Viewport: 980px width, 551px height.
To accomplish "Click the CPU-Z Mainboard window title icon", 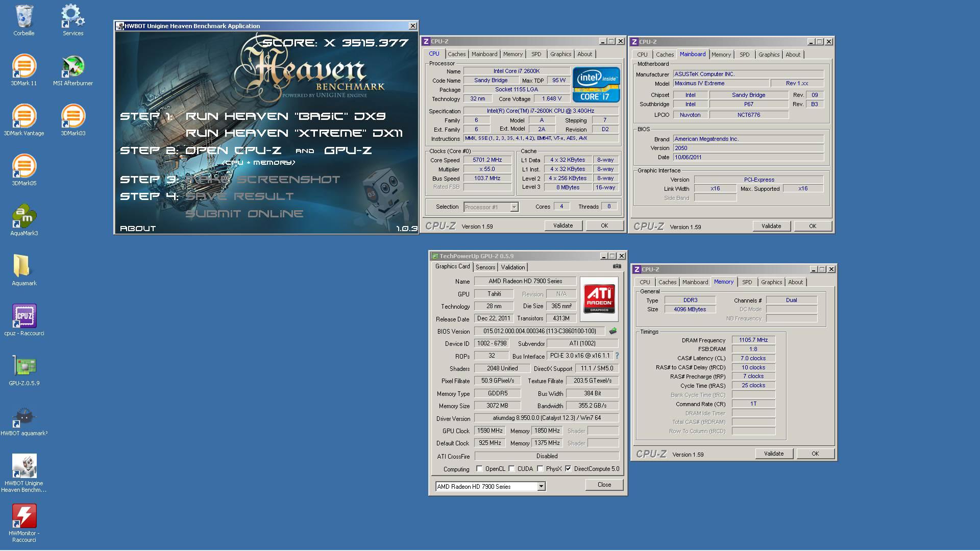I will [634, 42].
